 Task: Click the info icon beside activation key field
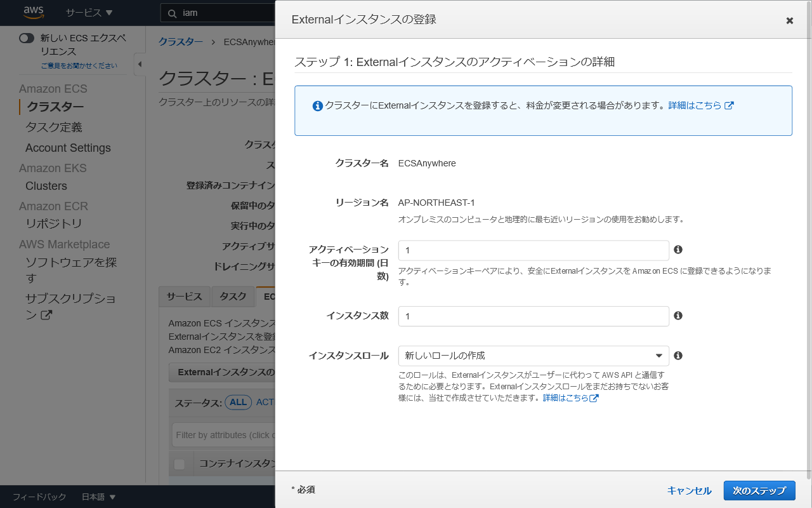[678, 250]
